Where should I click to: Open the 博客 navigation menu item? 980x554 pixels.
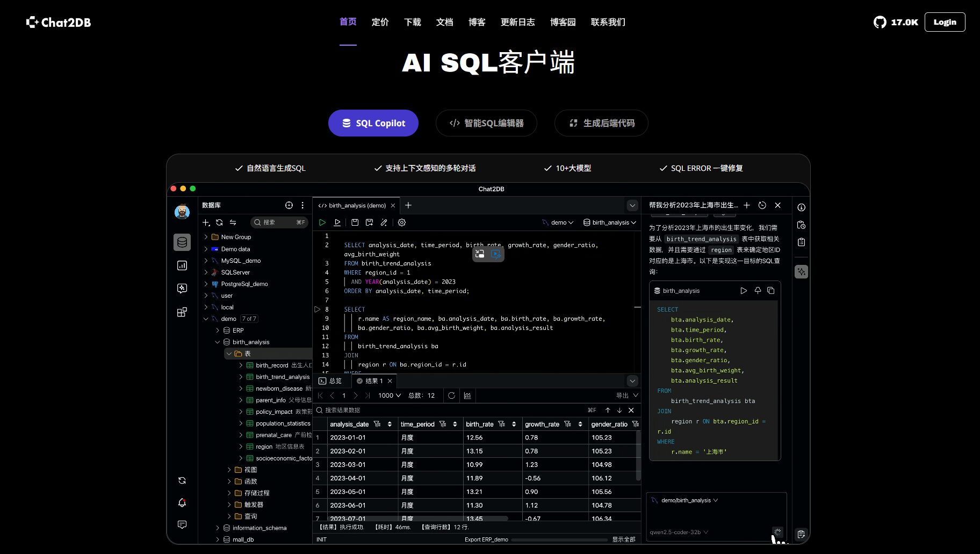tap(477, 22)
